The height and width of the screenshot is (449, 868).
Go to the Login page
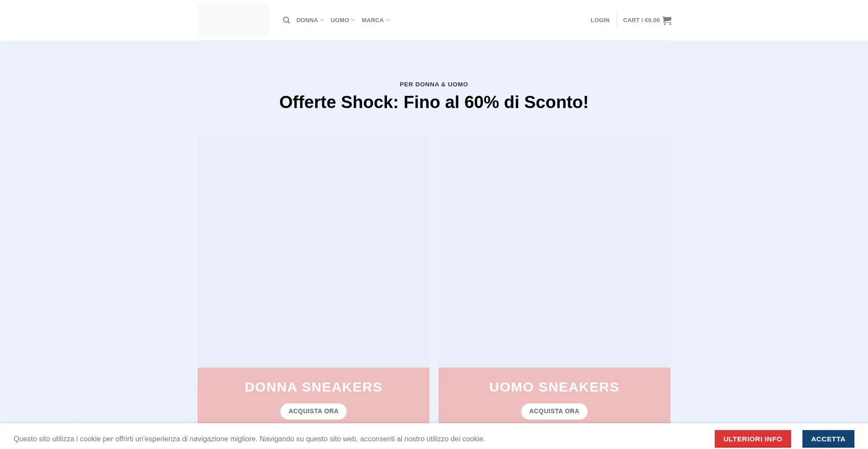600,20
